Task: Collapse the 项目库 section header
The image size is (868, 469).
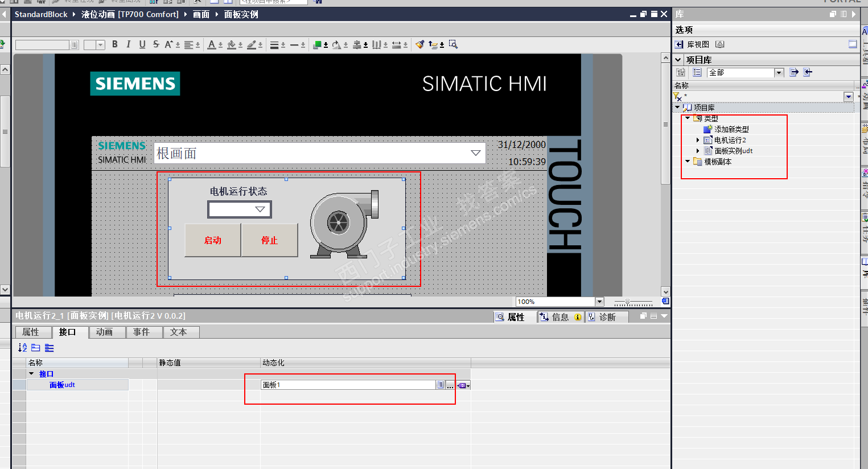Action: click(x=678, y=60)
